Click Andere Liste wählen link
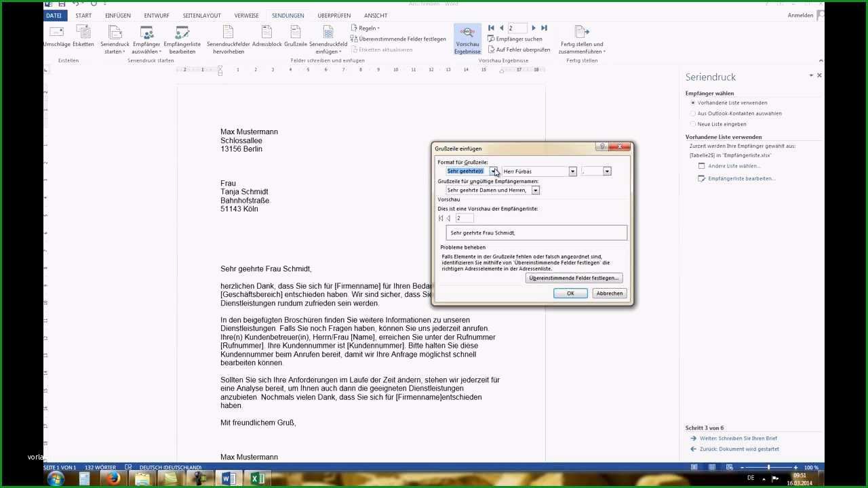The width and height of the screenshot is (868, 488). pos(734,166)
